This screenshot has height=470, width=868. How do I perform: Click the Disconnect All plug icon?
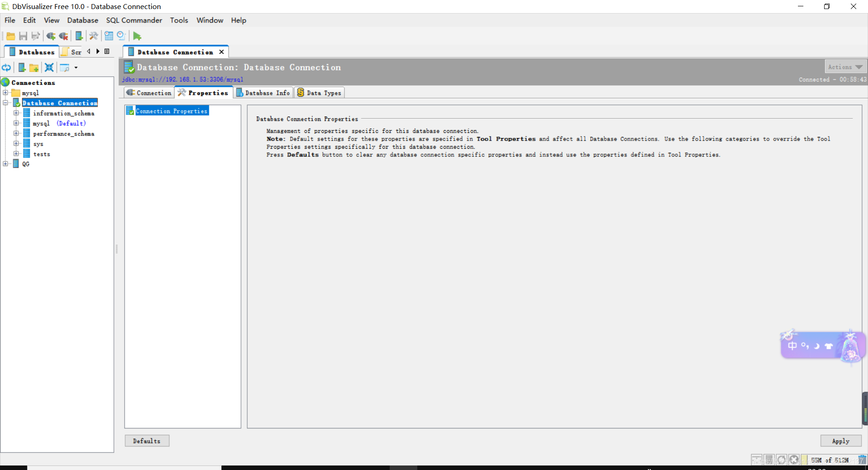tap(64, 36)
